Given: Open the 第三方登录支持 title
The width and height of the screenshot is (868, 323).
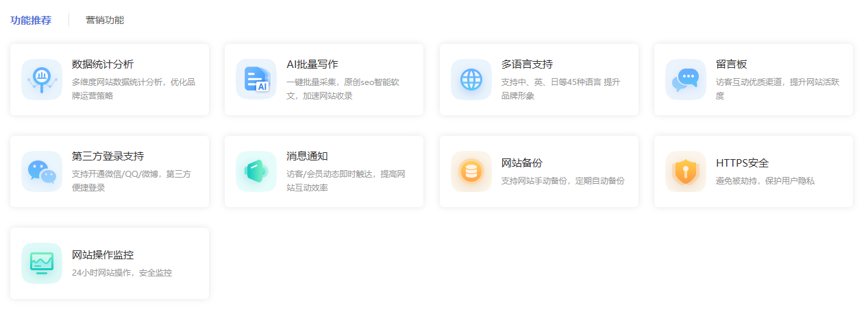Looking at the screenshot, I should tap(108, 156).
